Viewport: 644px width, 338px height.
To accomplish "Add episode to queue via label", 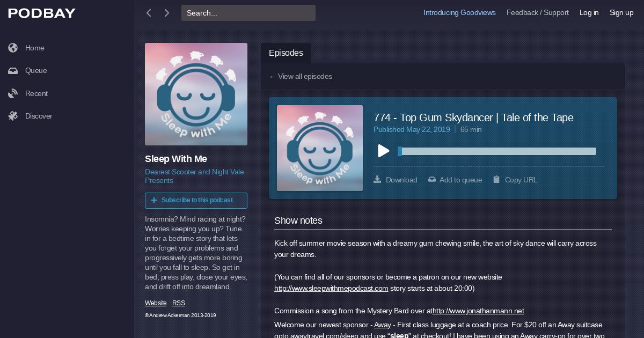I will pyautogui.click(x=460, y=180).
